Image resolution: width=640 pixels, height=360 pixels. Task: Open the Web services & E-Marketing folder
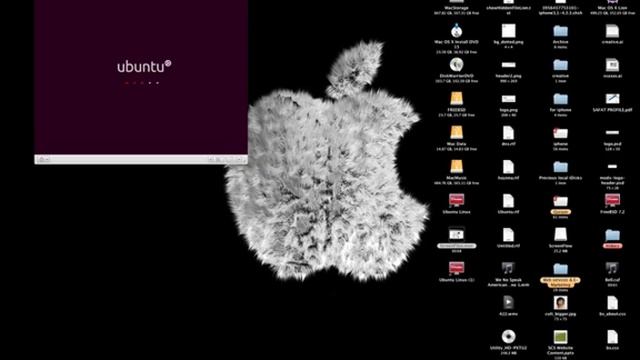560,269
